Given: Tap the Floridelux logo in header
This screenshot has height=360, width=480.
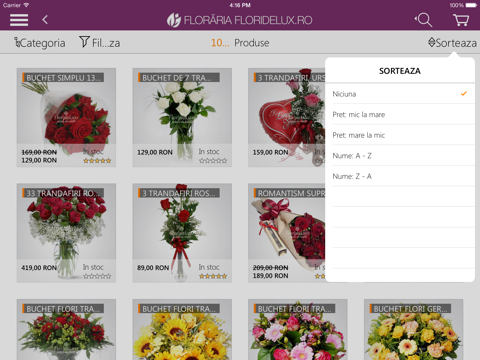Looking at the screenshot, I should 240,20.
